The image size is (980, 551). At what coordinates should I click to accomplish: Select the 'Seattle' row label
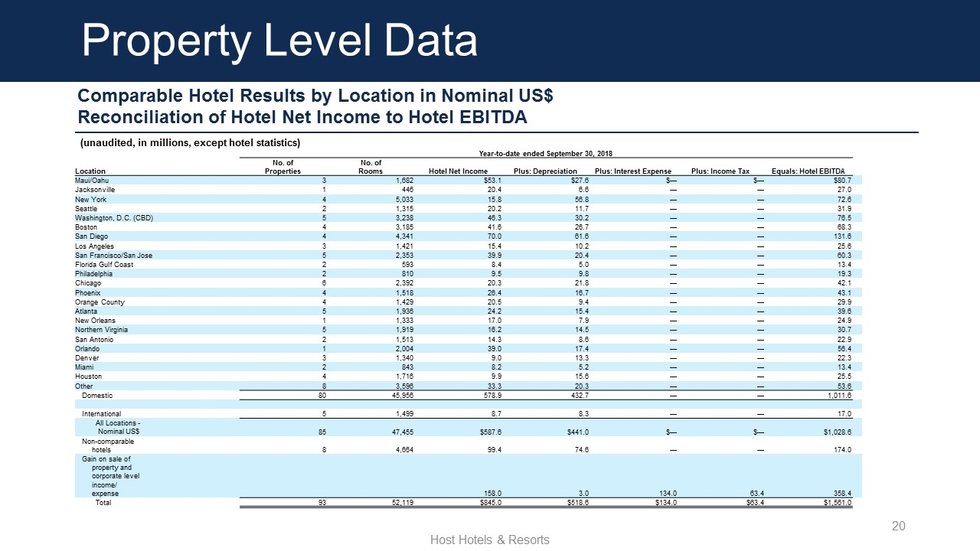[87, 208]
